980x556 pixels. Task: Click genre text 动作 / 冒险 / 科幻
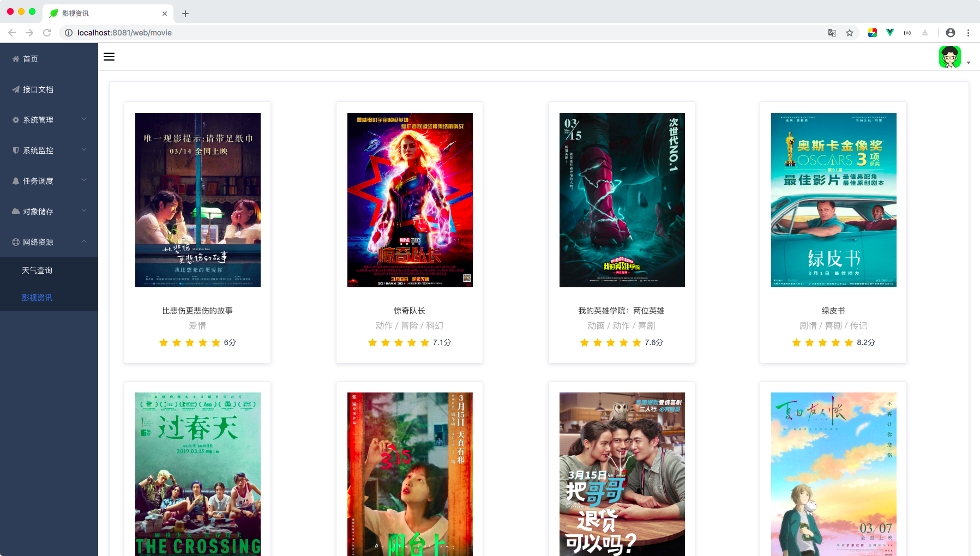pos(410,325)
